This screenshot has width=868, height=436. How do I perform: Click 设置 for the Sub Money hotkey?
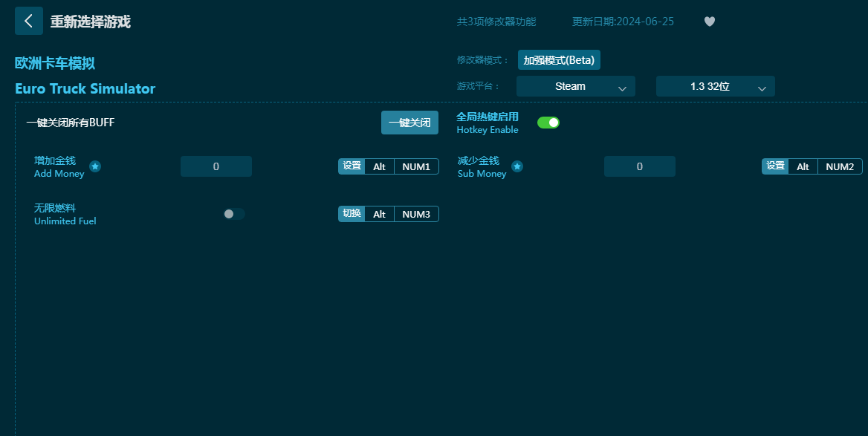tap(775, 166)
